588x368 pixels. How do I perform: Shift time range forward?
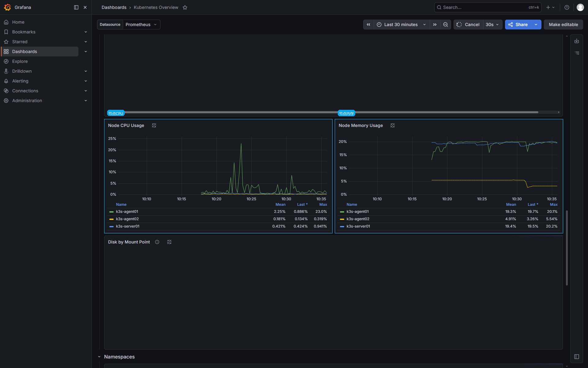(x=435, y=25)
